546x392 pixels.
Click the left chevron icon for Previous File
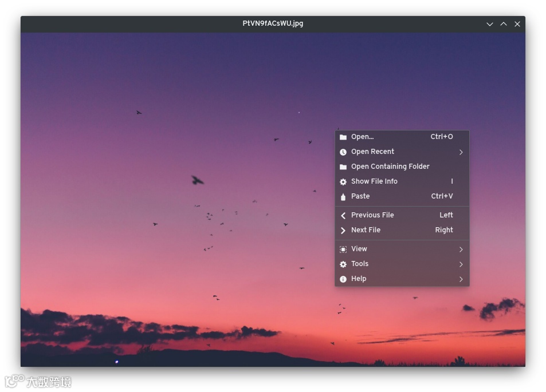tap(343, 215)
